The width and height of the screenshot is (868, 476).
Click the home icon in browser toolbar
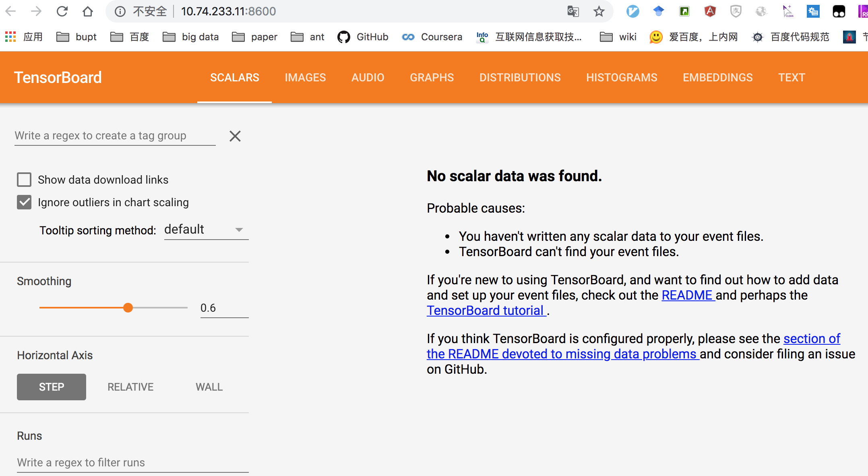click(87, 11)
